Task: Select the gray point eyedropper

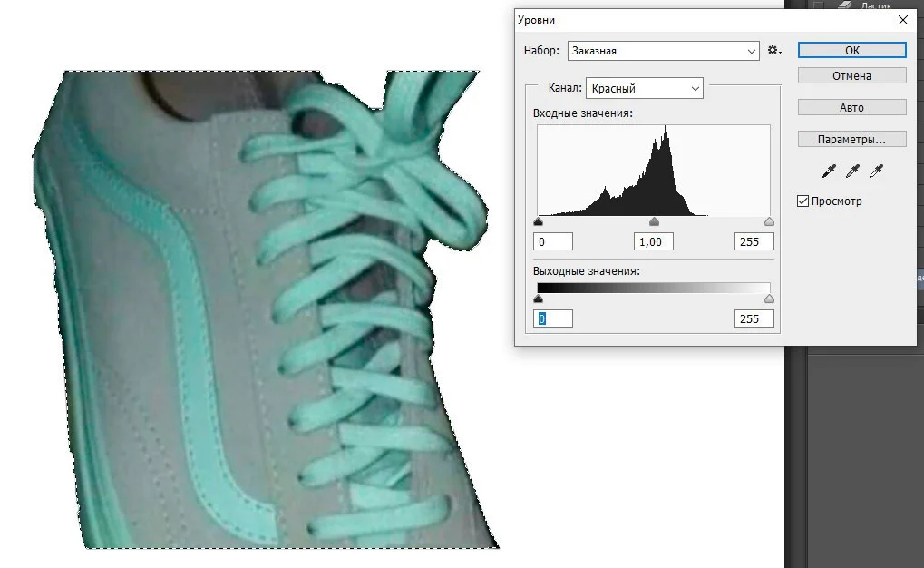Action: (x=852, y=171)
